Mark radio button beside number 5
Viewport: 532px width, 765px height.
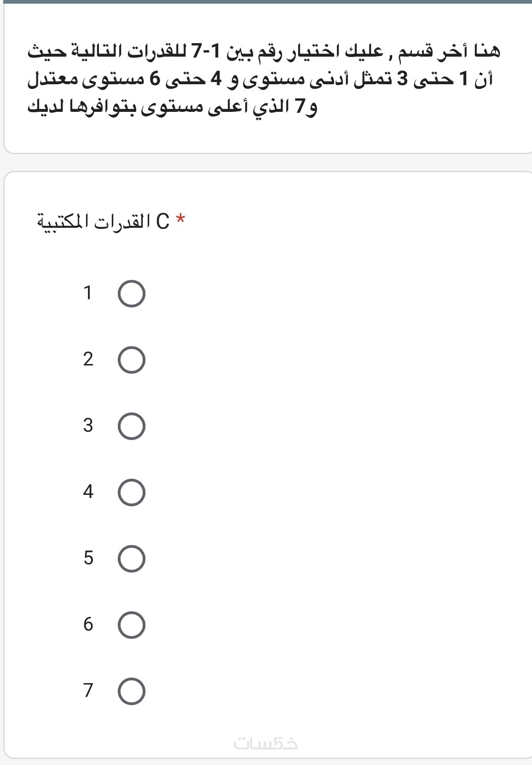pos(132,558)
